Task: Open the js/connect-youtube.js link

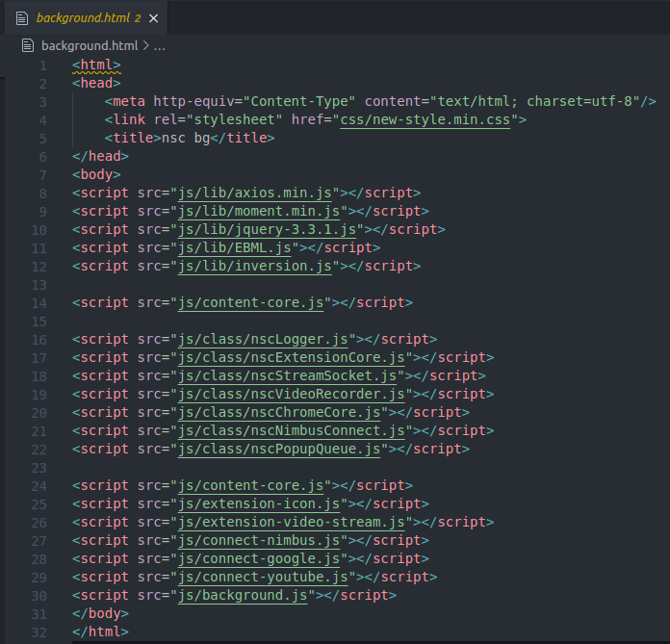Action: 263,577
